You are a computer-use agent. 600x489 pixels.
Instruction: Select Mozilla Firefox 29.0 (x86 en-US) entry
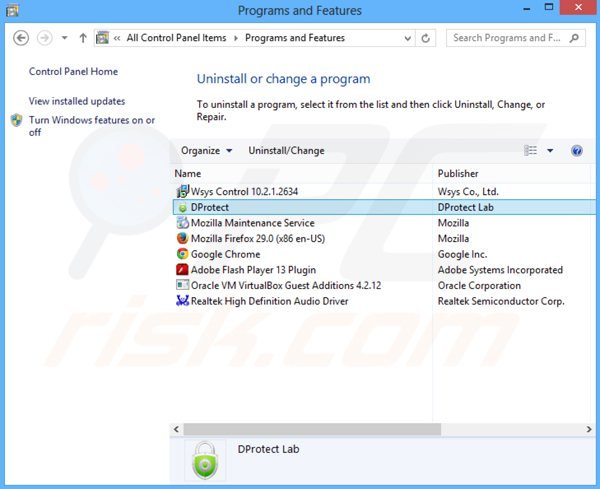point(258,239)
